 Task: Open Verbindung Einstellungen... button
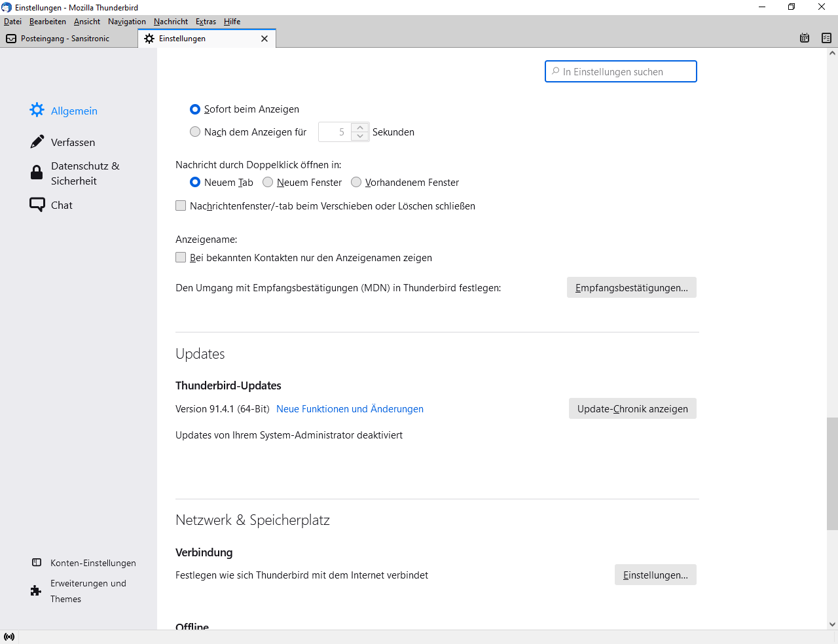[x=655, y=575]
